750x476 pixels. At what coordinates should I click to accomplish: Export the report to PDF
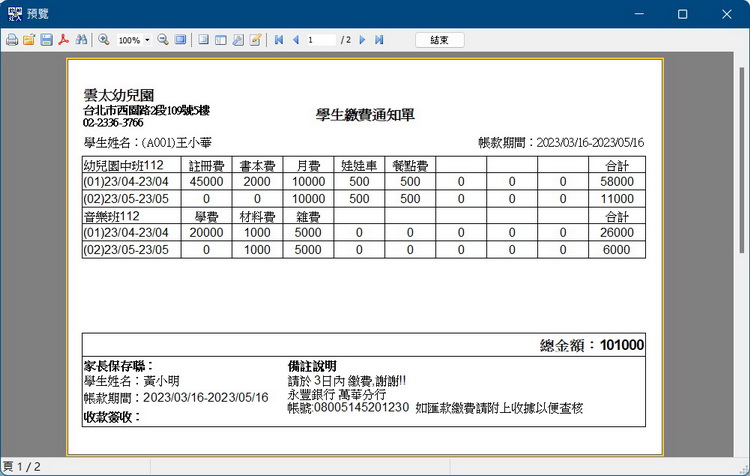63,40
